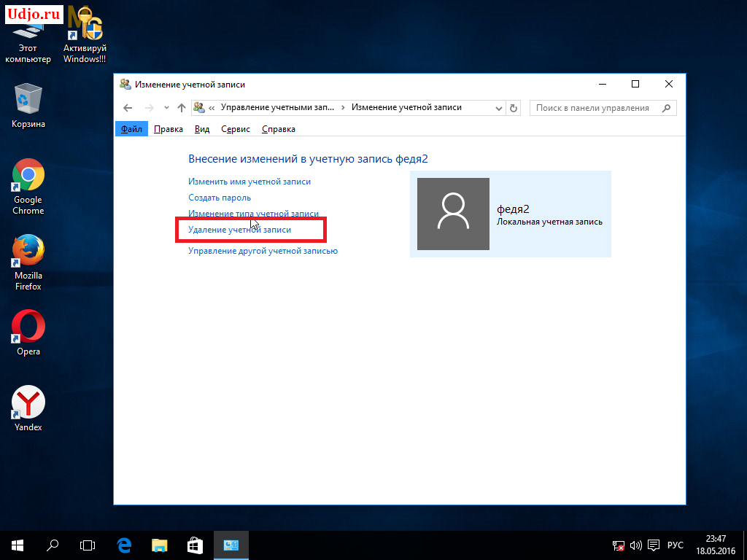
Task: Open the Этот компьютер desktop icon
Action: coord(28,42)
